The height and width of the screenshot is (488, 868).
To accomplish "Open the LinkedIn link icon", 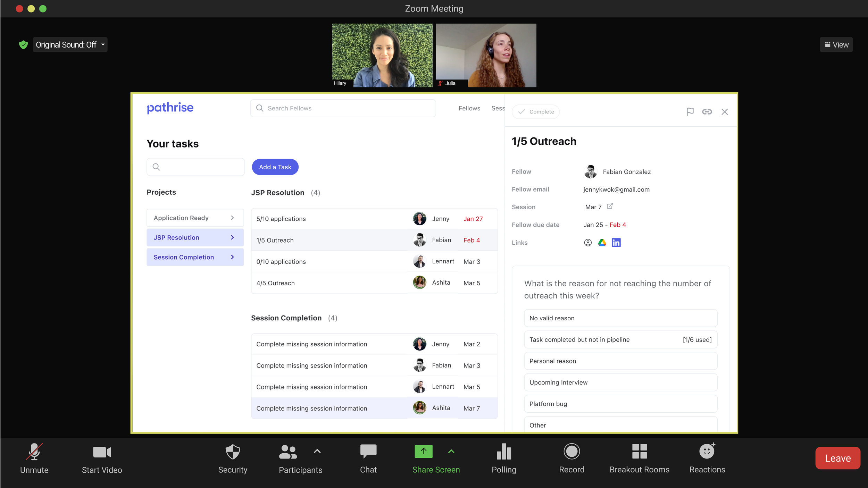I will click(616, 243).
